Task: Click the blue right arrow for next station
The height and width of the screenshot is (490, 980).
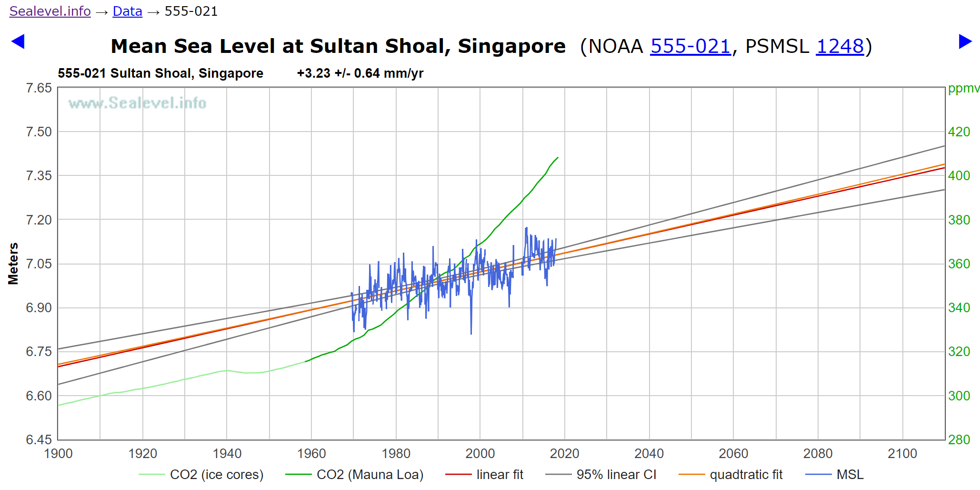Action: (x=965, y=42)
